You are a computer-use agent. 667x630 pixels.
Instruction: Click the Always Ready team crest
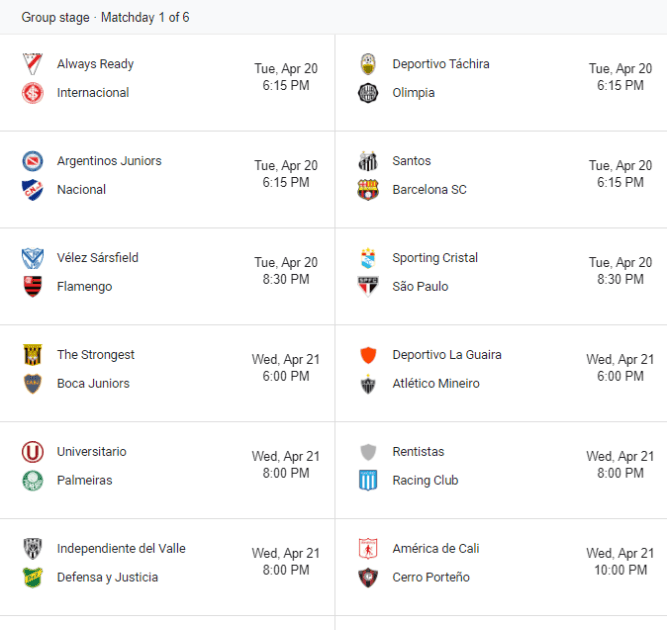click(x=33, y=64)
